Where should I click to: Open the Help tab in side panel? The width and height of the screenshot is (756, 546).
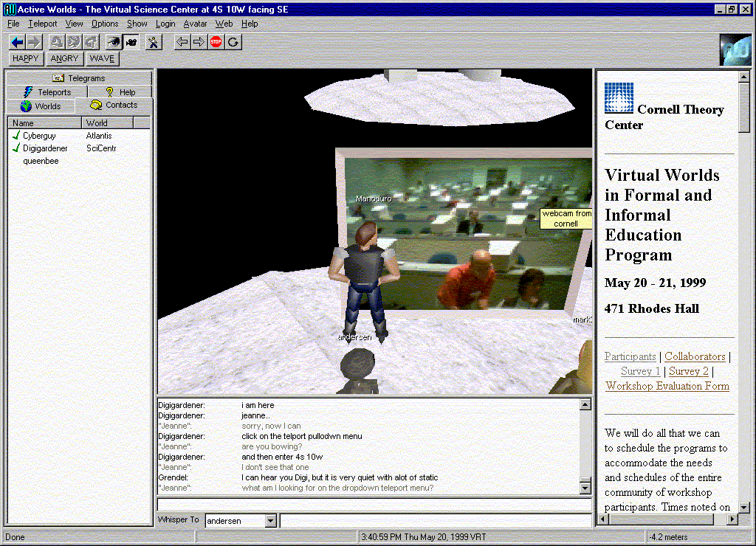(120, 92)
